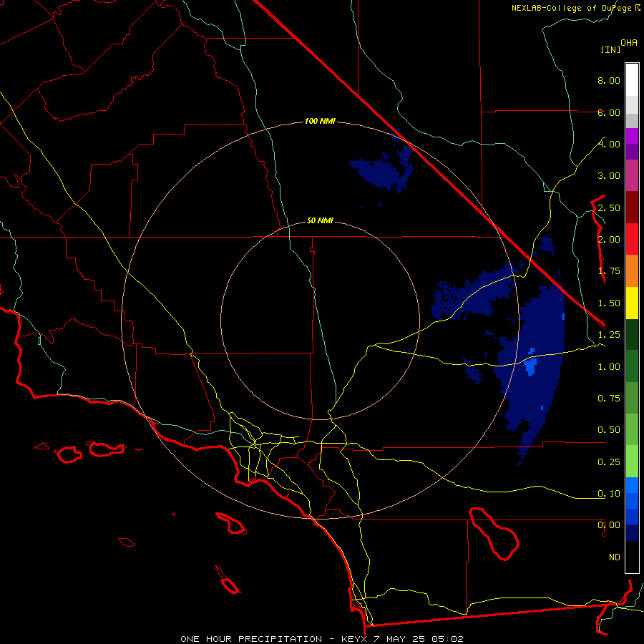Select the white swatch atop the color scale
644x644 pixels.
(632, 79)
